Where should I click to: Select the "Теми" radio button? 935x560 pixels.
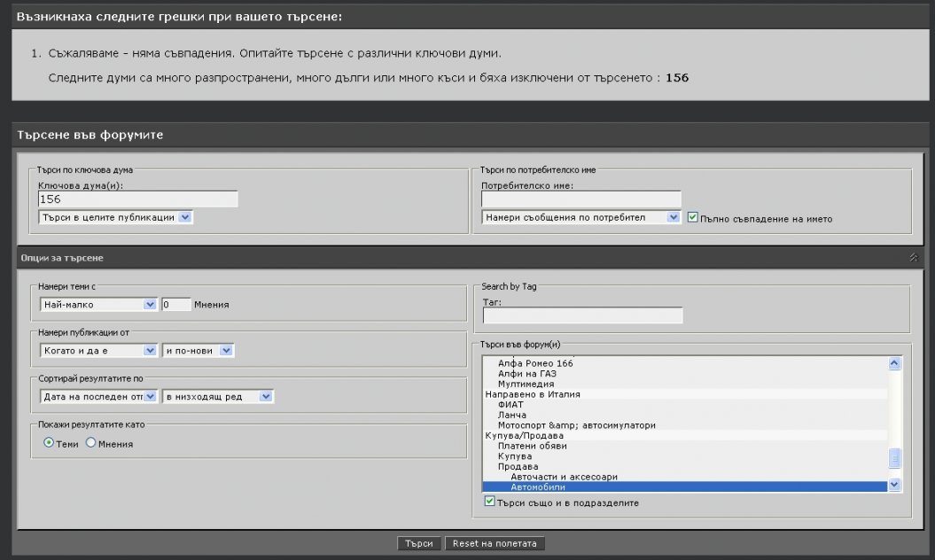pyautogui.click(x=49, y=443)
